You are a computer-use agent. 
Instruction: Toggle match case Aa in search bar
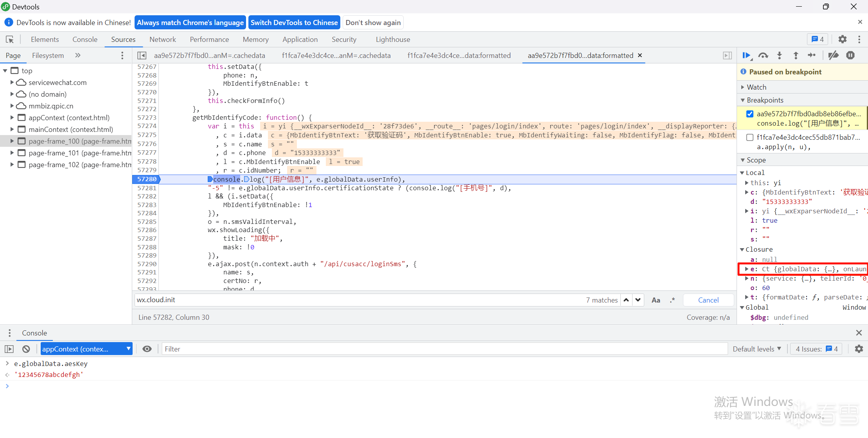tap(656, 300)
